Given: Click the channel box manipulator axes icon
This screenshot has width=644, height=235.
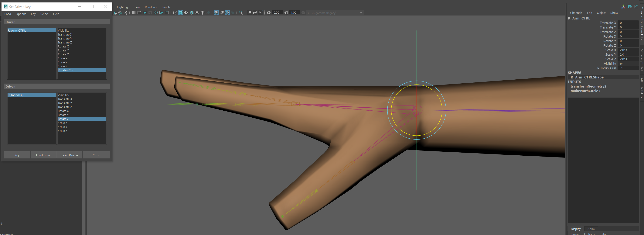Looking at the screenshot, I should click(x=623, y=7).
